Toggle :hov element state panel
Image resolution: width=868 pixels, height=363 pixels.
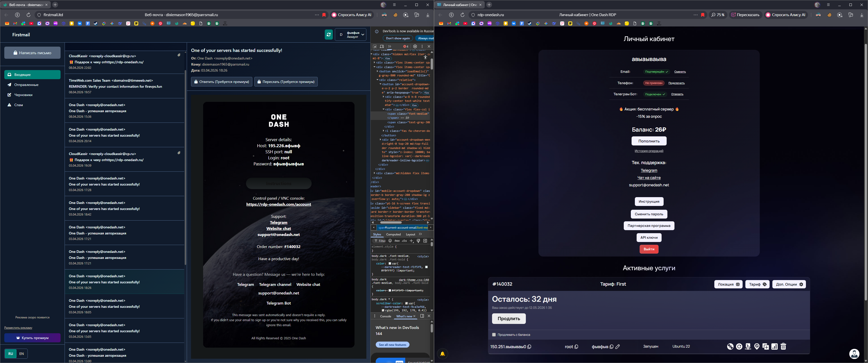397,241
